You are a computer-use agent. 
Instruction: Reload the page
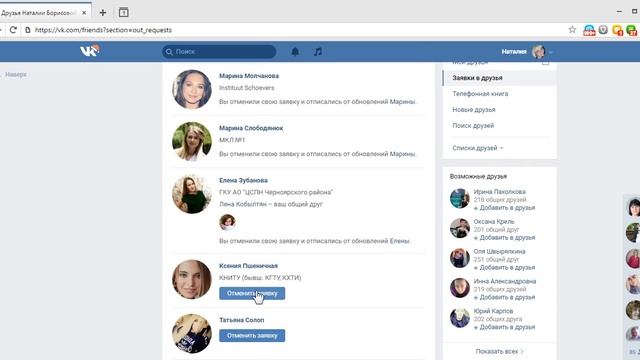13,30
